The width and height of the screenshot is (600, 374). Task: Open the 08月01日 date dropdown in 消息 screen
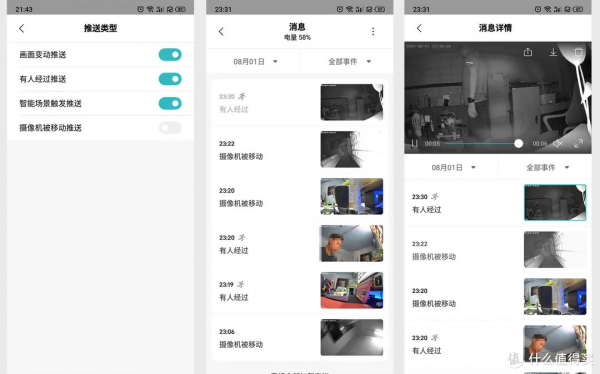[255, 62]
